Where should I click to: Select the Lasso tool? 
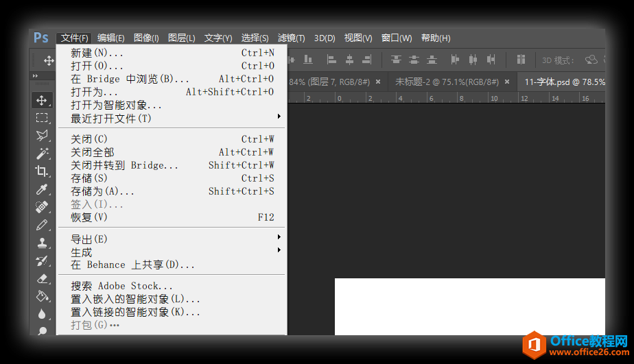click(42, 136)
